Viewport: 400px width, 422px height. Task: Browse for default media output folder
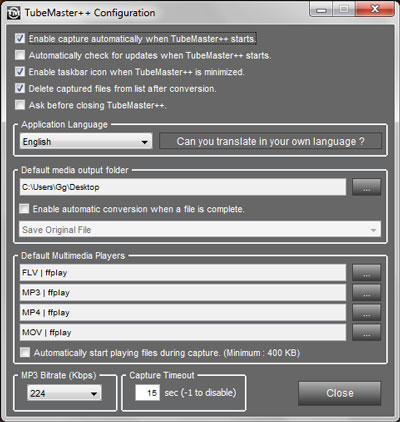point(366,187)
